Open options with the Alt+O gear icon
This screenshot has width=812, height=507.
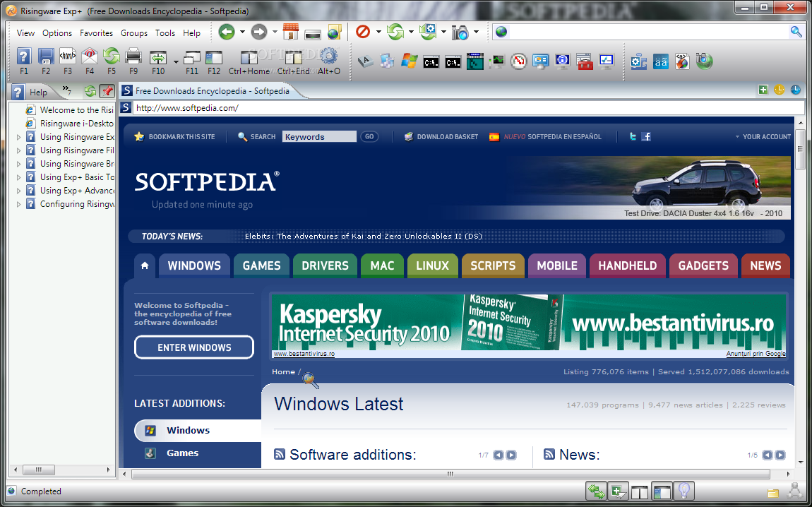[x=329, y=56]
